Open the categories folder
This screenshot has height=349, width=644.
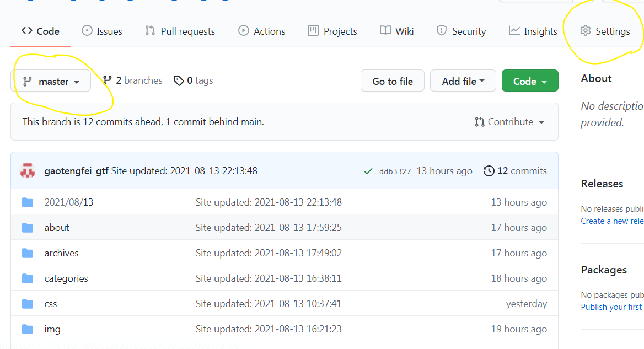pyautogui.click(x=66, y=278)
